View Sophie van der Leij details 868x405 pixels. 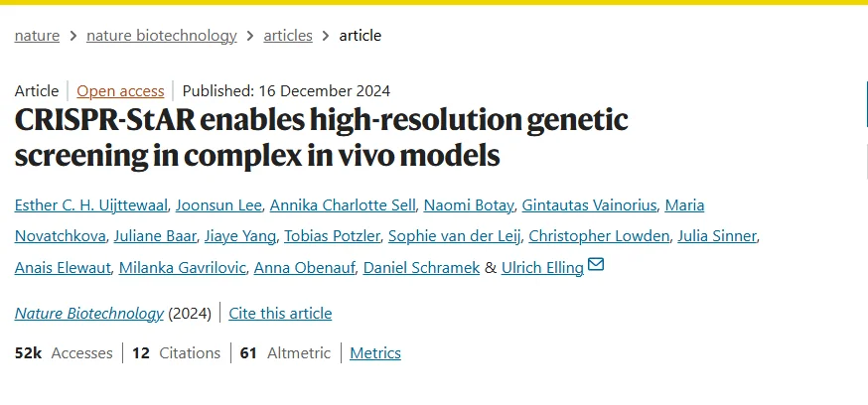click(453, 236)
